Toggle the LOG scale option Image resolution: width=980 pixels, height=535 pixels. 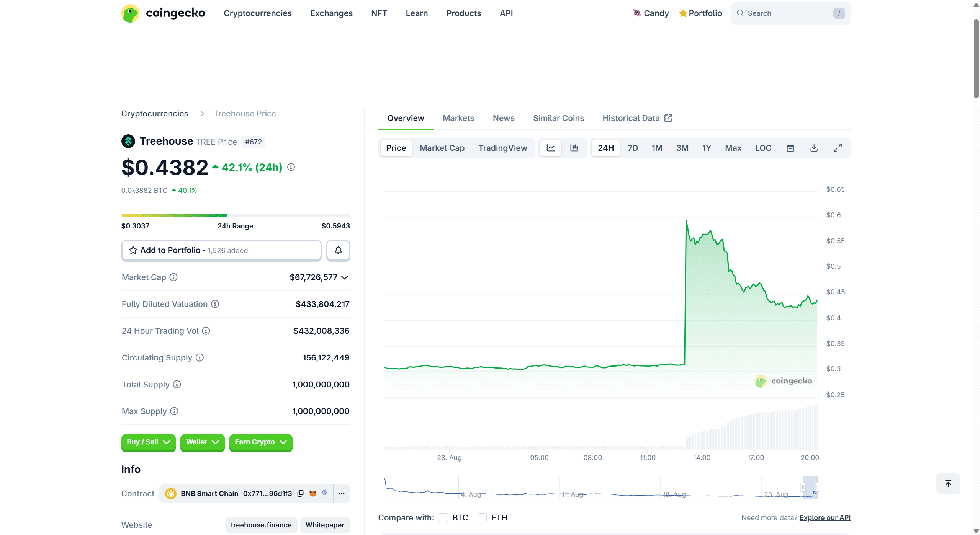[x=763, y=148]
